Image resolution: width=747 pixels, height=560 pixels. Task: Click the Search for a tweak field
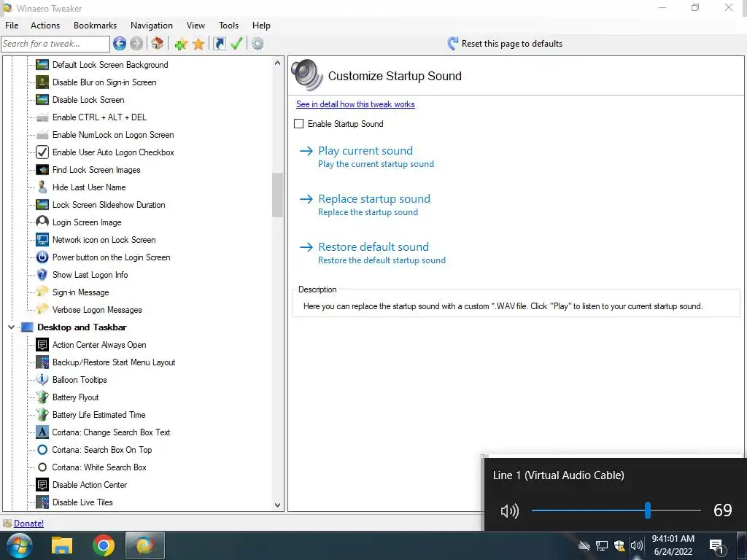tap(55, 44)
